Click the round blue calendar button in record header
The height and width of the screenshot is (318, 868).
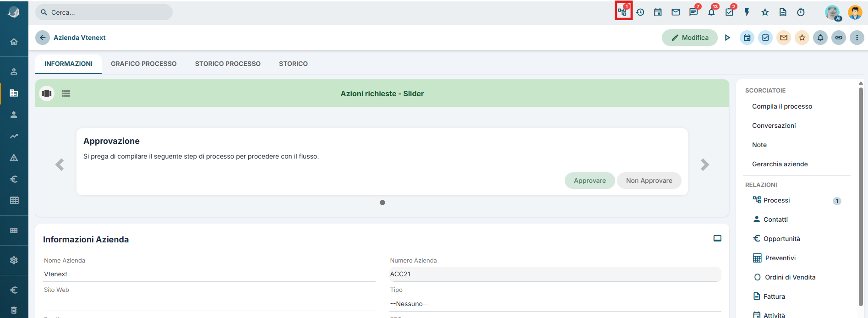pos(747,38)
